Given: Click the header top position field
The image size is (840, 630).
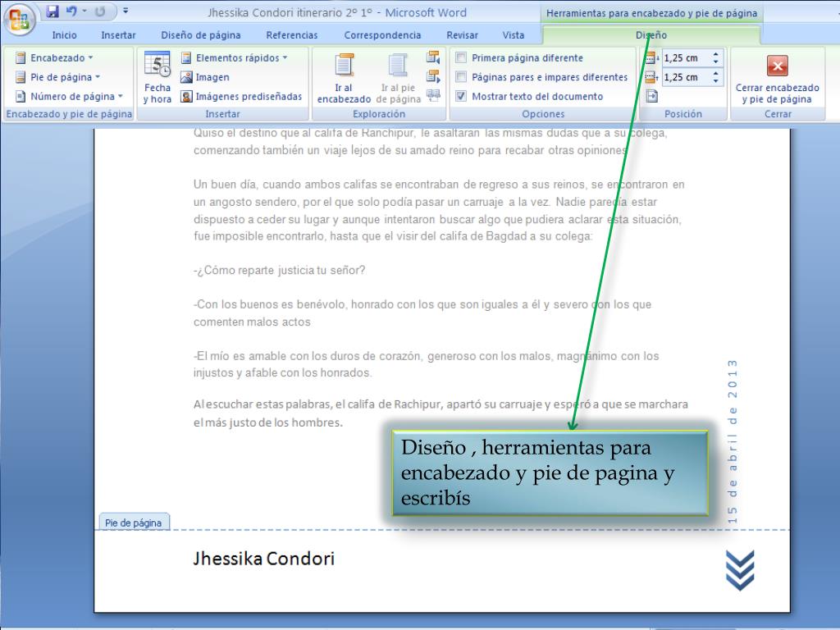Looking at the screenshot, I should pos(687,58).
